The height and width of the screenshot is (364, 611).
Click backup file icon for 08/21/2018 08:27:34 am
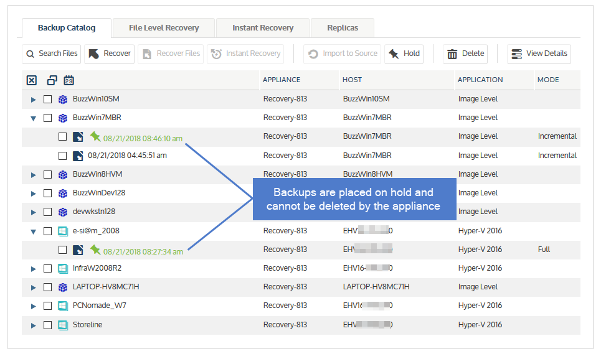pos(78,250)
